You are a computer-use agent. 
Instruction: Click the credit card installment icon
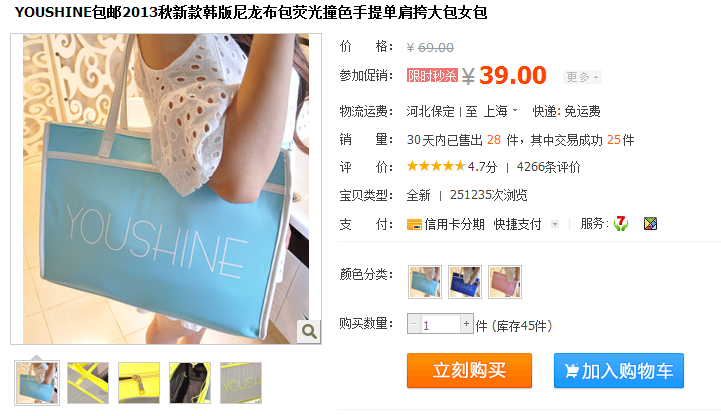tap(414, 225)
